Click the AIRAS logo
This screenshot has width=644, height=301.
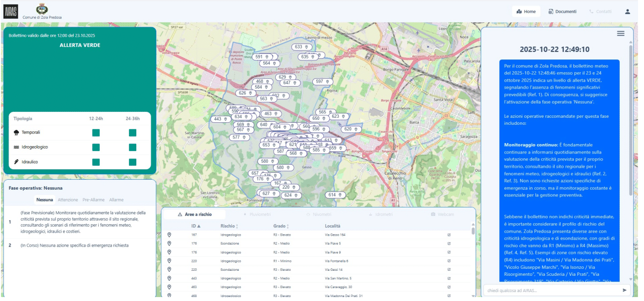10,11
